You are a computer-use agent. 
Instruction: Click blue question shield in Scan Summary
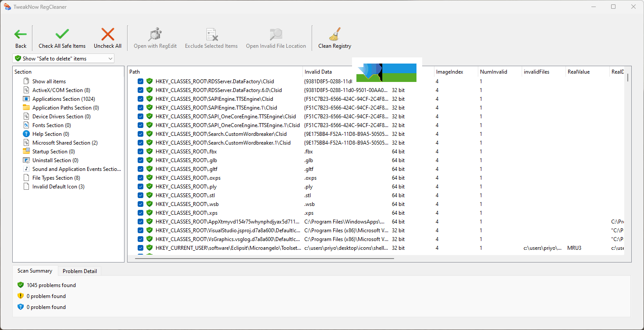click(21, 307)
